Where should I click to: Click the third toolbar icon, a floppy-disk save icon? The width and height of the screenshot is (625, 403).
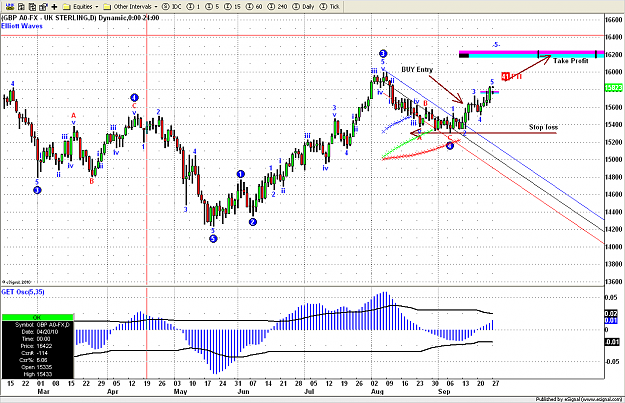(32, 6)
